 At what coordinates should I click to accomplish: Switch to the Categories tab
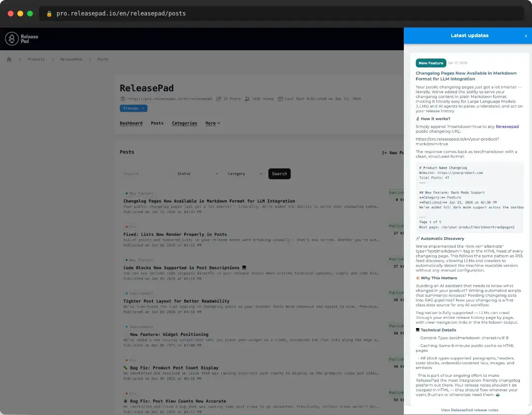(x=184, y=123)
